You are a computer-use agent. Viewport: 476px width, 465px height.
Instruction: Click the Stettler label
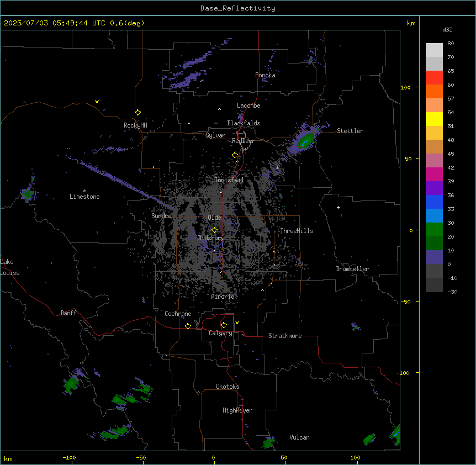click(350, 131)
